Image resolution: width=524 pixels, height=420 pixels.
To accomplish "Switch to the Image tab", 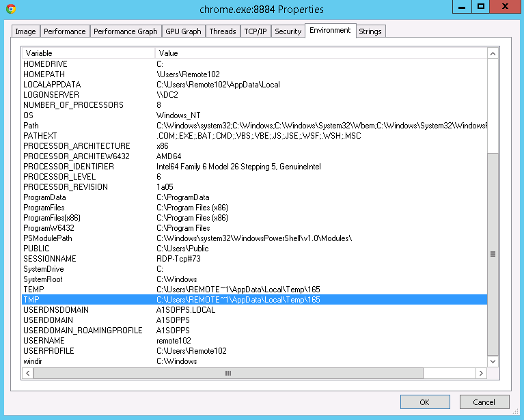I will 25,31.
